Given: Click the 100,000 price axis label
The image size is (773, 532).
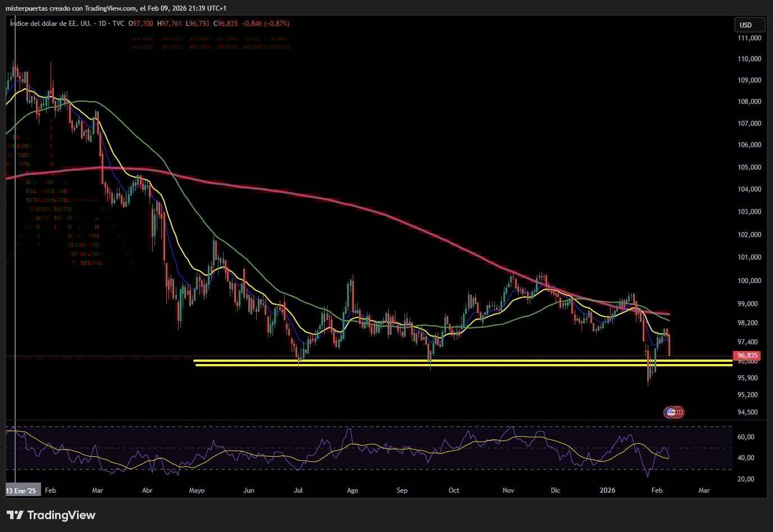Looking at the screenshot, I should [749, 281].
